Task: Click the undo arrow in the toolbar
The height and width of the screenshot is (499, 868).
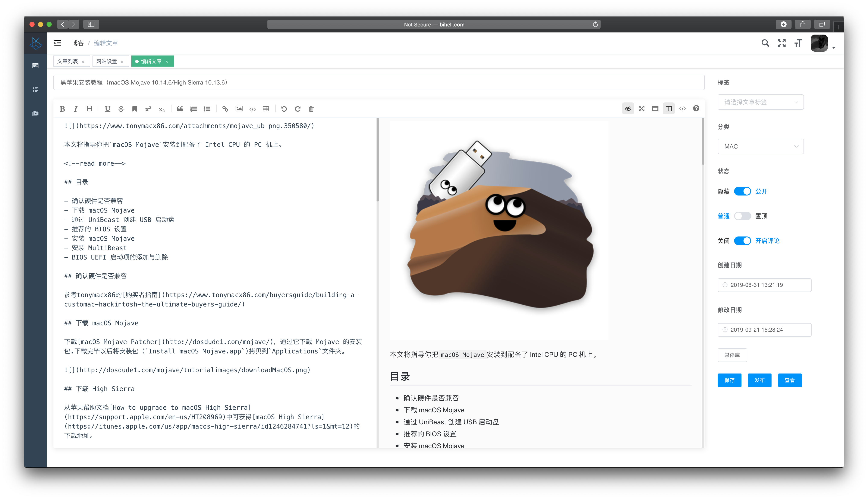Action: 284,109
